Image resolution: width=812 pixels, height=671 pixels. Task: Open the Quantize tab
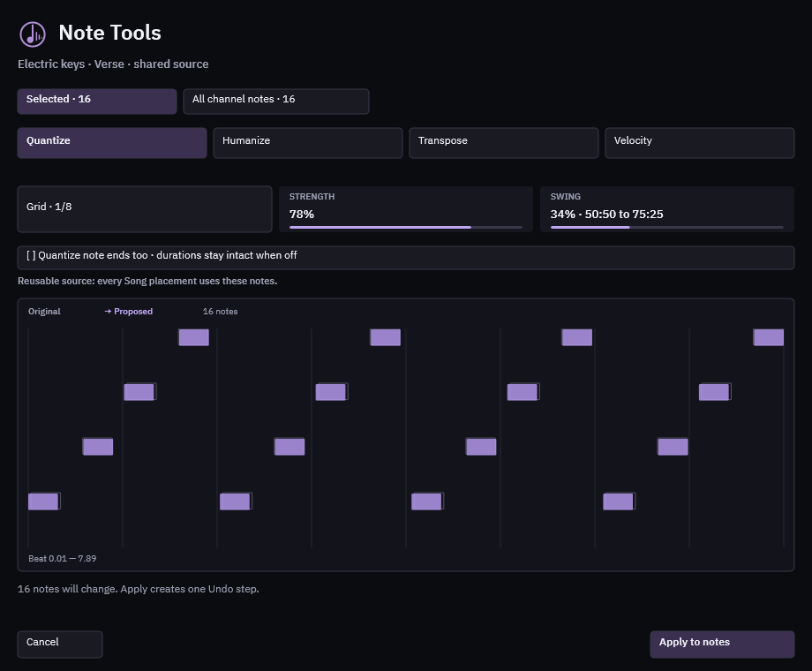tap(112, 142)
